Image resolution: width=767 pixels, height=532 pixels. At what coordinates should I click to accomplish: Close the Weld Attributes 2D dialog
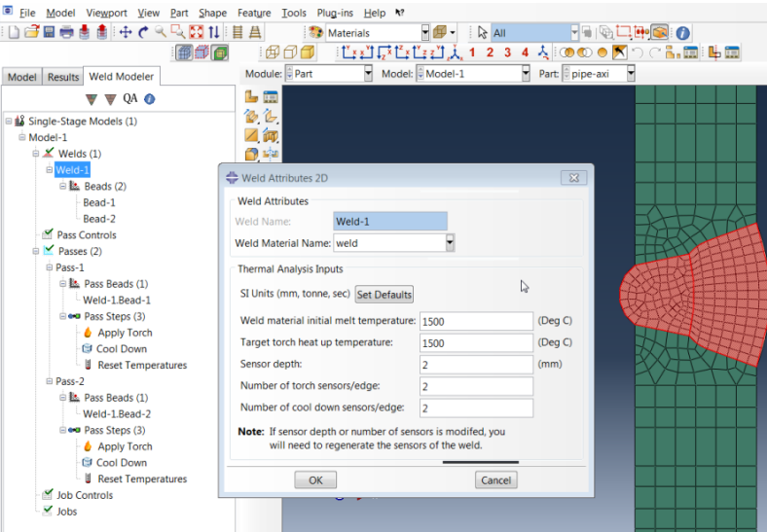point(573,178)
